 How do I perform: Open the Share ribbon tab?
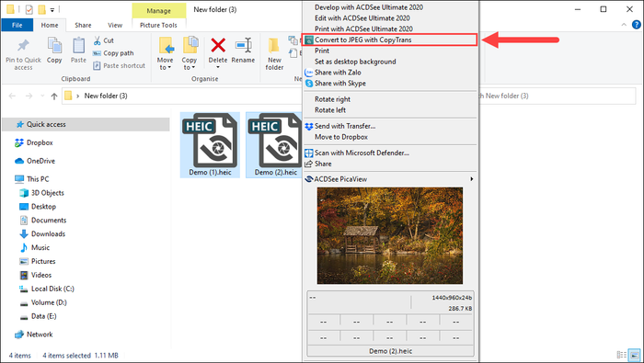83,25
